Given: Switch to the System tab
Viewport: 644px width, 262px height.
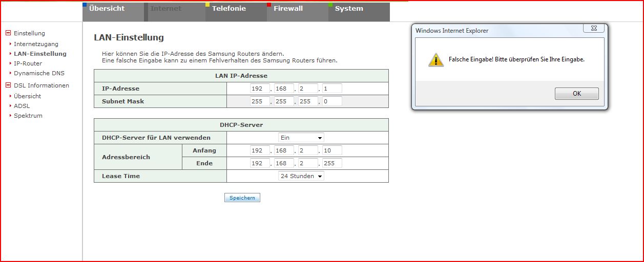Looking at the screenshot, I should (359, 12).
